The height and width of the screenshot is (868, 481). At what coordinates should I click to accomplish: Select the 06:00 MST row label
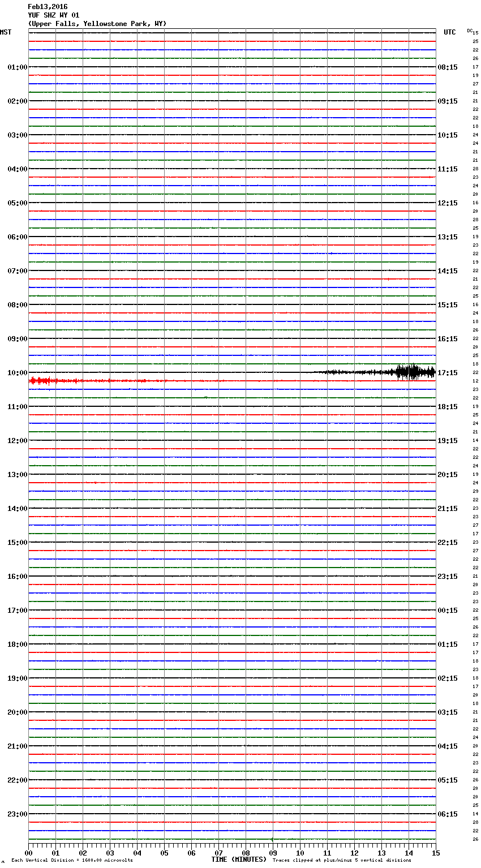click(x=18, y=237)
